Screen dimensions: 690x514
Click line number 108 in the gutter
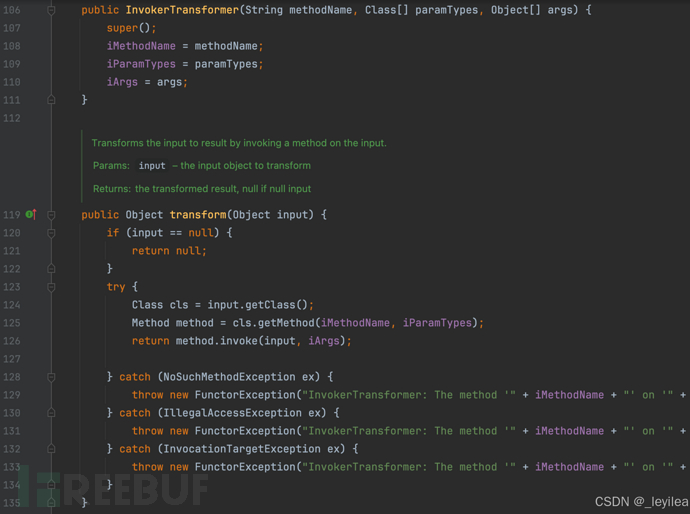12,46
